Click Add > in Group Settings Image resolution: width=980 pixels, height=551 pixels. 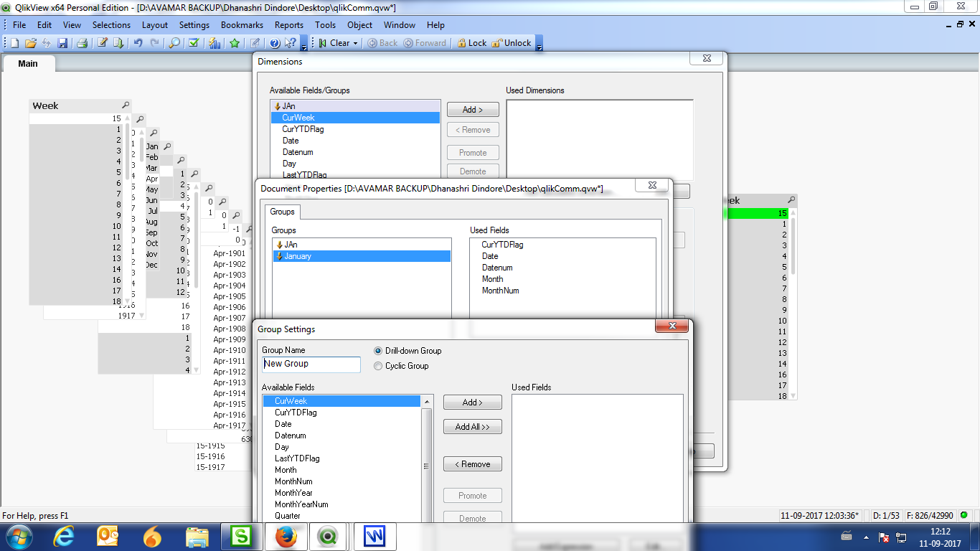[x=473, y=402]
